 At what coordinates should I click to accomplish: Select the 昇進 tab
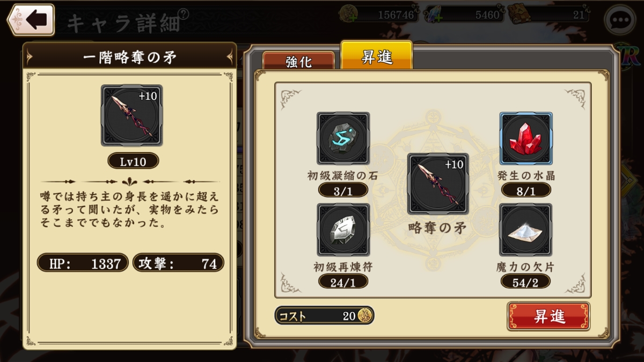(x=376, y=56)
